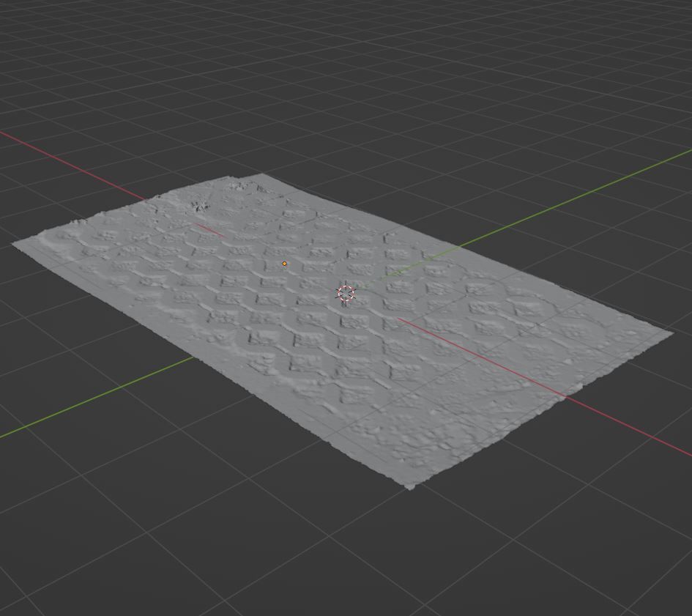Click the red-white 3D cursor crosshair
Image resolution: width=692 pixels, height=616 pixels.
point(346,293)
